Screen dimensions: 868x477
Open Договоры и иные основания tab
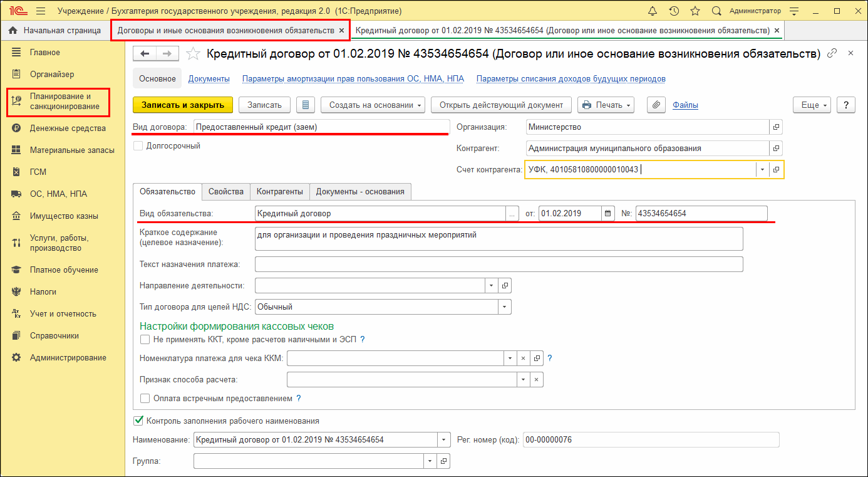tap(226, 30)
